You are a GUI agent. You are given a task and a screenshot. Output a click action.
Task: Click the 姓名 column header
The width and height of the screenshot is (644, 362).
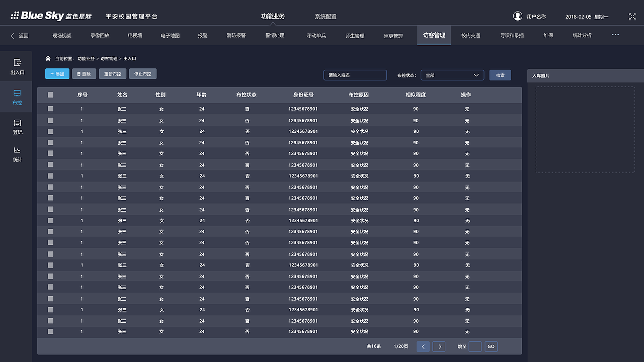(122, 95)
